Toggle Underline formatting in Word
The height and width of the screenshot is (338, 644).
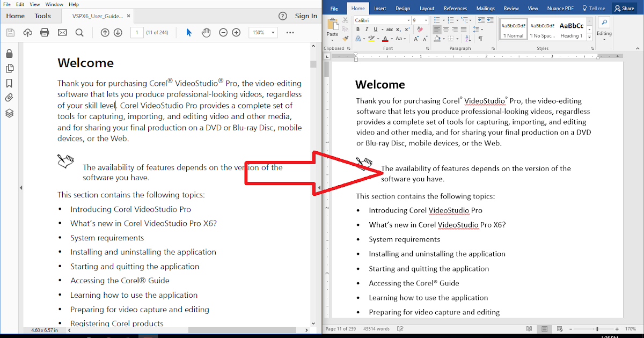pos(376,30)
